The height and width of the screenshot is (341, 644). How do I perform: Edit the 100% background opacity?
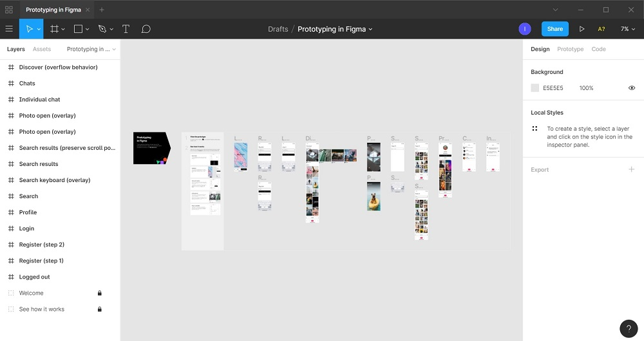click(586, 88)
